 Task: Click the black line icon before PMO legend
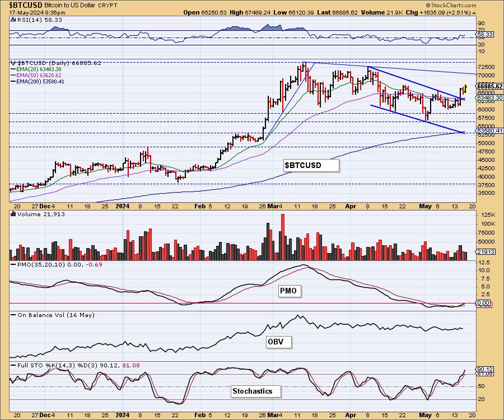[x=13, y=264]
